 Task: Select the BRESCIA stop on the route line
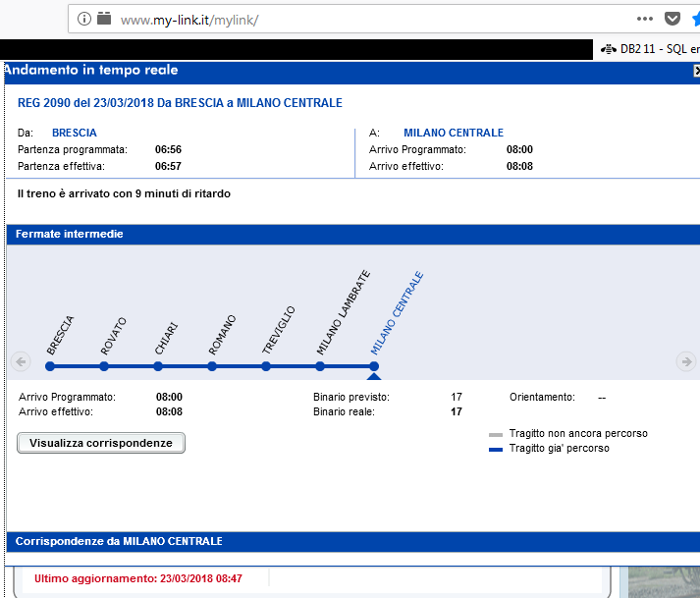[x=50, y=366]
